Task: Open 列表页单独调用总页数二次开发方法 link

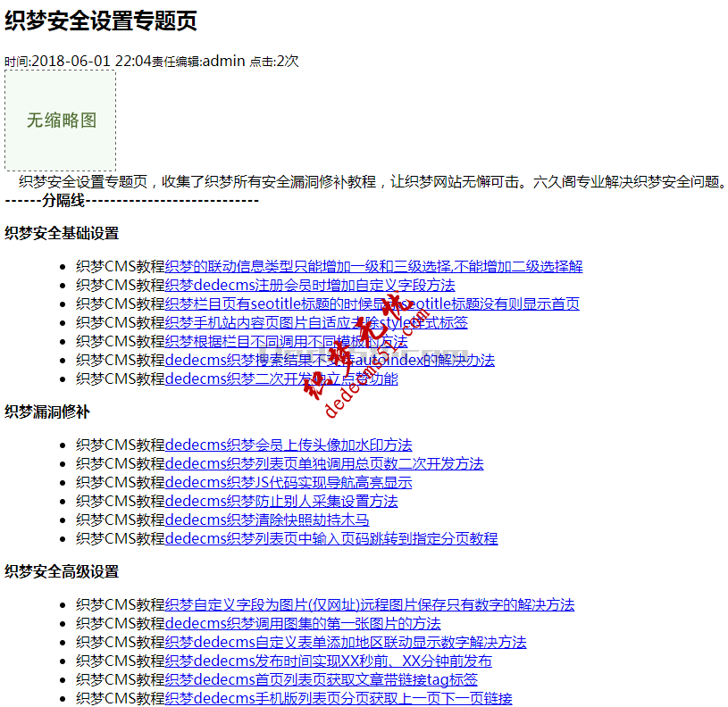Action: point(323,463)
